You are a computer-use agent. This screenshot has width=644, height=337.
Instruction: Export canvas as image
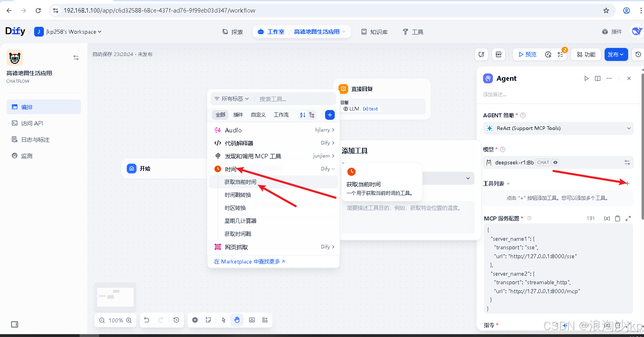point(252,320)
